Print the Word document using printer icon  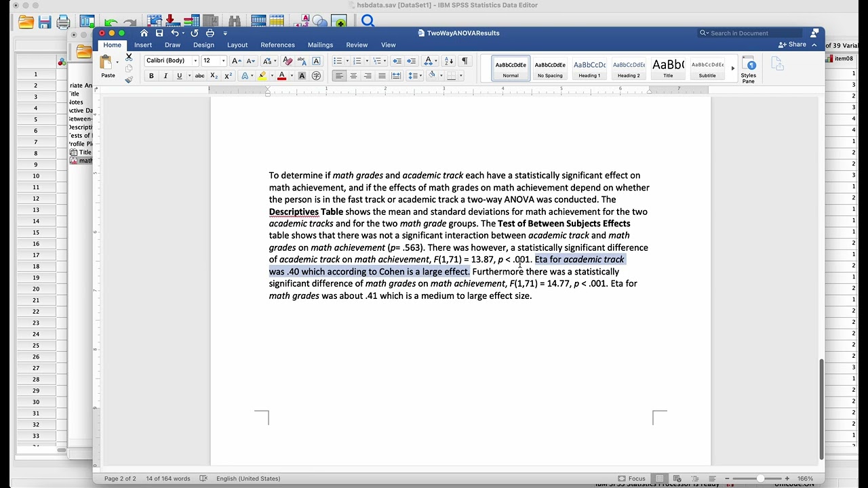coord(210,33)
